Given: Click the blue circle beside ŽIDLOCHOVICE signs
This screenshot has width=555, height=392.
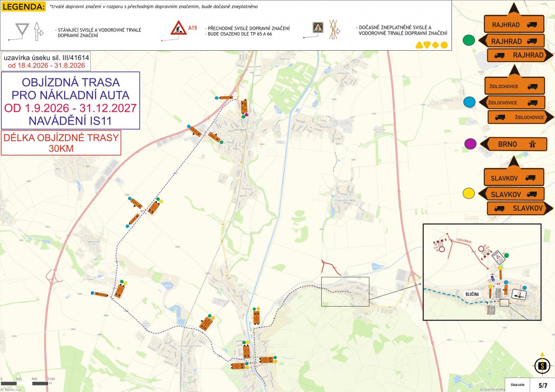Looking at the screenshot, I should coord(470,102).
